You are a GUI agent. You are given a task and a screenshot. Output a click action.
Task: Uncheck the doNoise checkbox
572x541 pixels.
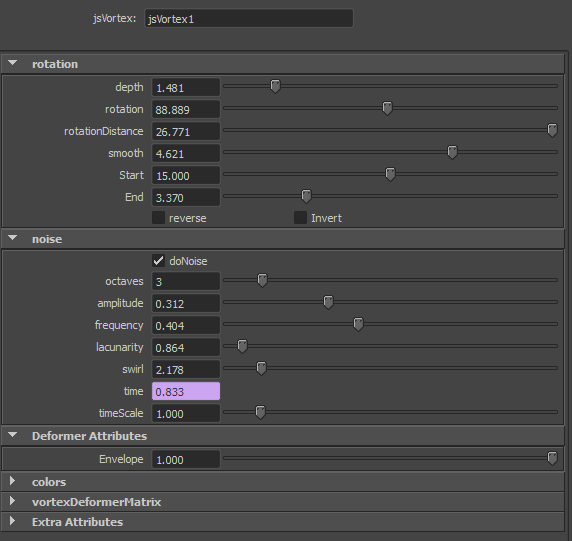point(158,261)
